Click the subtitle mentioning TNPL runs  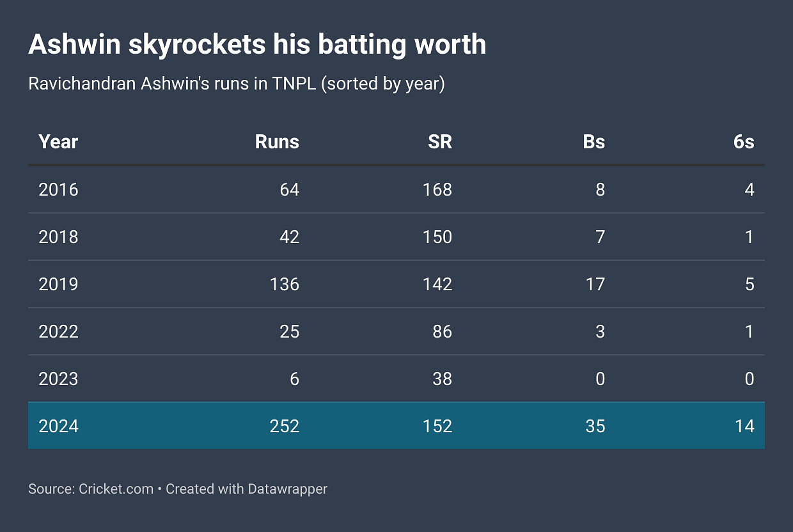tap(236, 84)
